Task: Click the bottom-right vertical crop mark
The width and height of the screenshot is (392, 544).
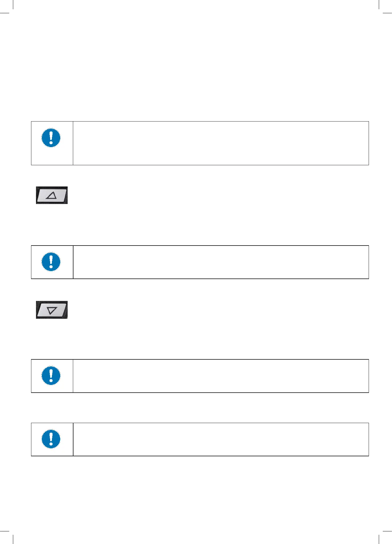Action: coord(379,539)
